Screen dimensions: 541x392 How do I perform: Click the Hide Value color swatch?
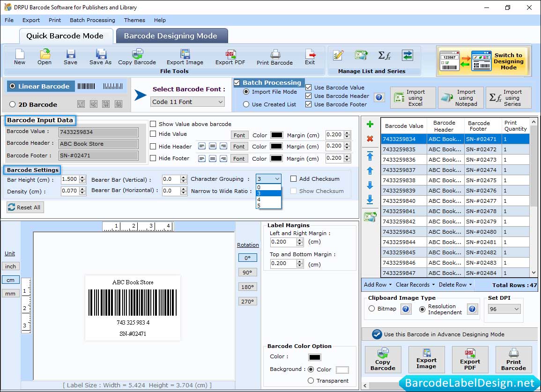pos(277,135)
